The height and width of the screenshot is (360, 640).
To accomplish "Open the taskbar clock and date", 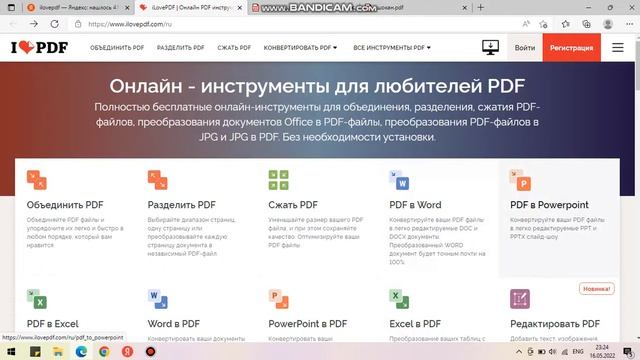I will [602, 351].
